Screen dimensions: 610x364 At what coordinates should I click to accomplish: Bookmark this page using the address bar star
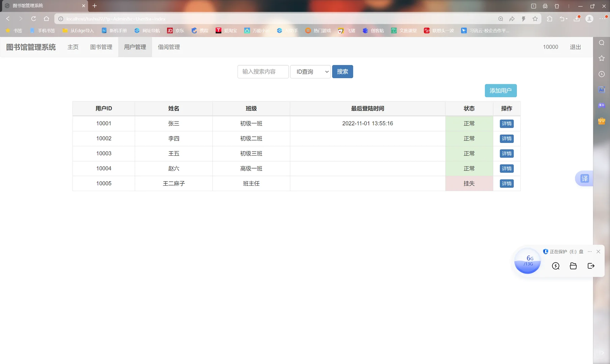[x=535, y=19]
